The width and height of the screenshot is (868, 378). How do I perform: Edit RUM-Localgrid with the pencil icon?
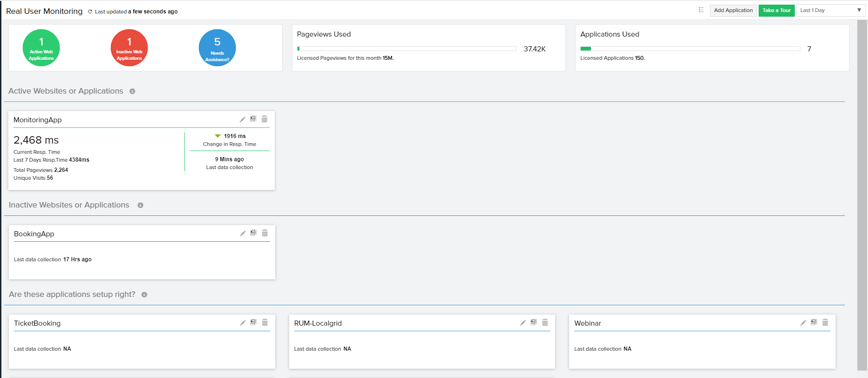tap(523, 323)
